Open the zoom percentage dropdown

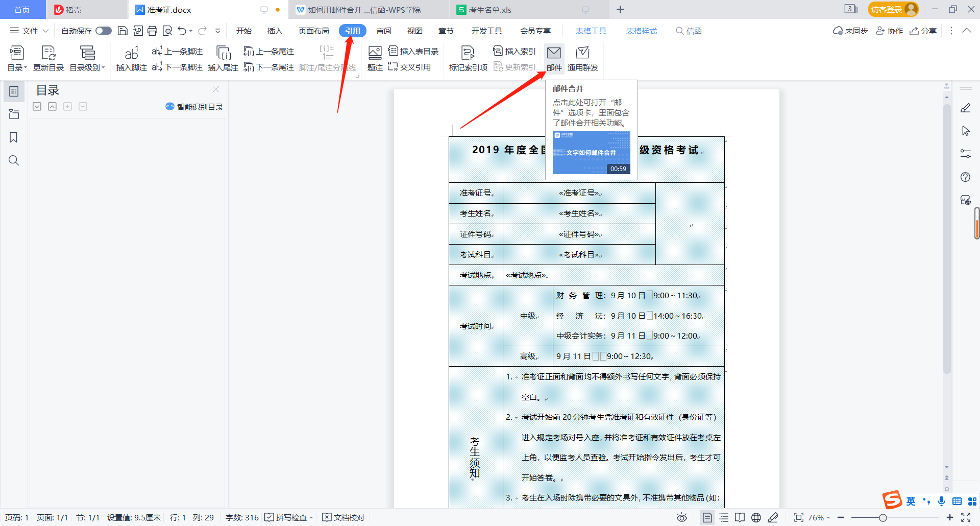pyautogui.click(x=828, y=517)
